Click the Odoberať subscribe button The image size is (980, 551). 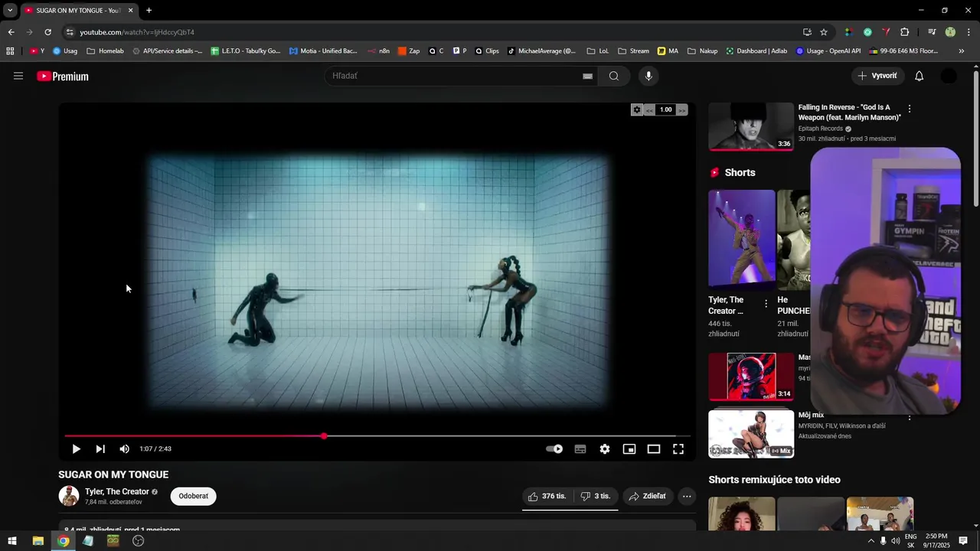[x=193, y=496]
